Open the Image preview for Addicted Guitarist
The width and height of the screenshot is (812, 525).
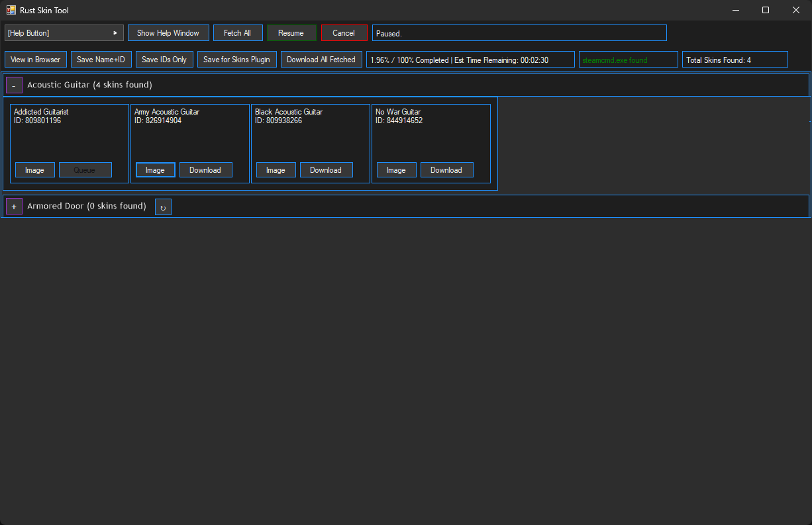click(34, 169)
